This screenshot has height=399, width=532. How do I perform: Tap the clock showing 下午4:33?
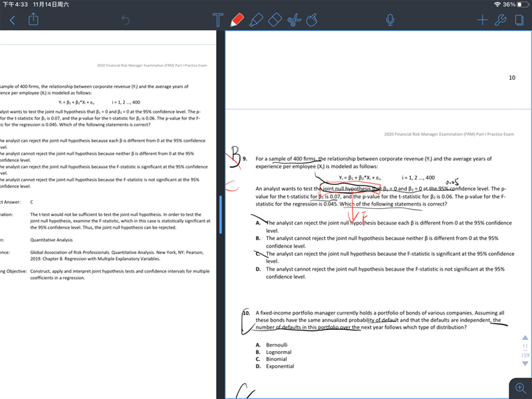coord(15,5)
